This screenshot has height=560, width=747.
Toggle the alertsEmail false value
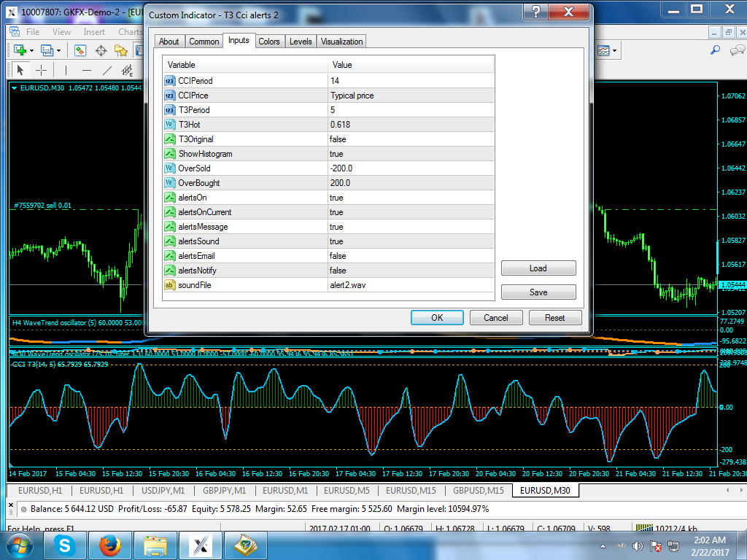click(x=338, y=256)
